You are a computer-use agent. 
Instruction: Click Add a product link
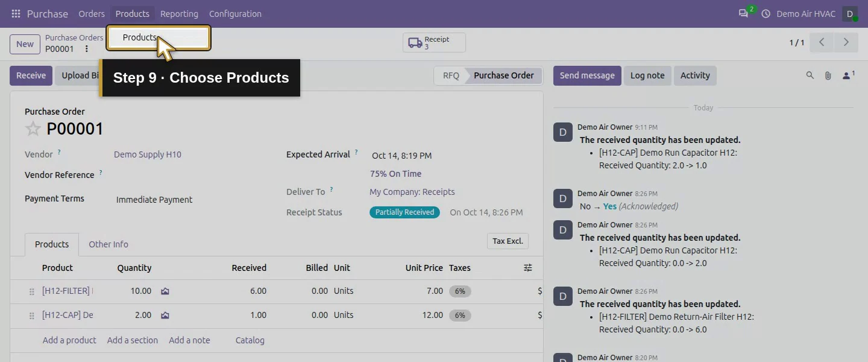69,340
